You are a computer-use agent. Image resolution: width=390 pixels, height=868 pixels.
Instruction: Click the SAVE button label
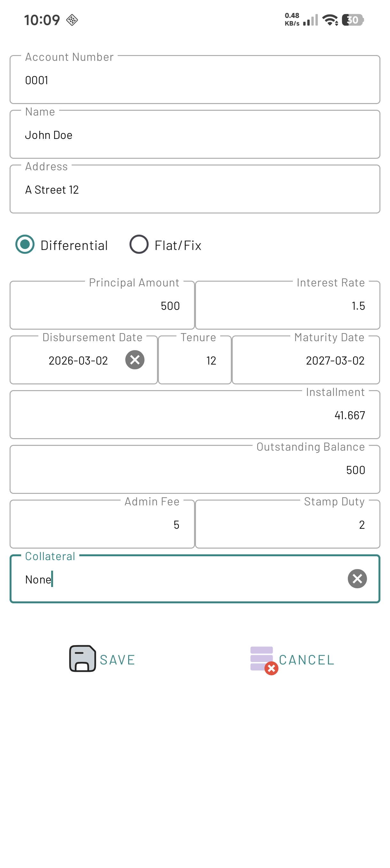[117, 660]
